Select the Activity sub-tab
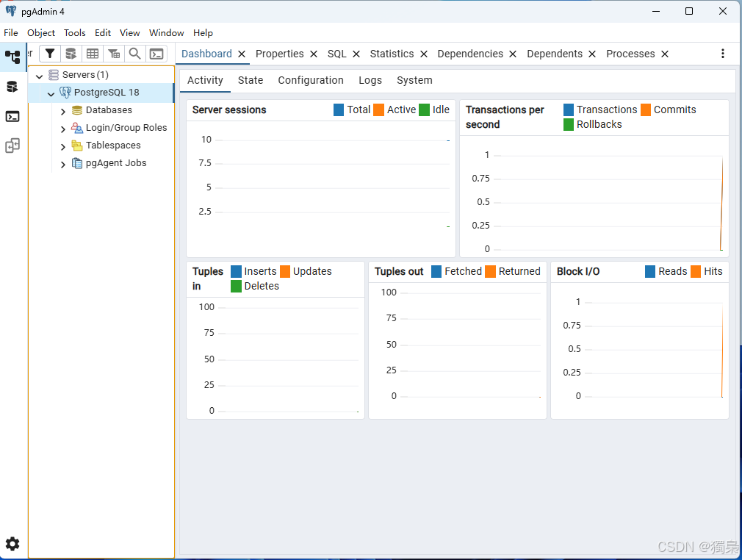The width and height of the screenshot is (742, 560). (x=205, y=80)
